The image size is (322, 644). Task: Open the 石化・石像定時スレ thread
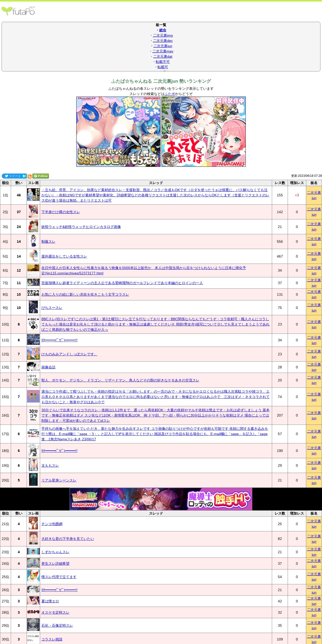tap(57, 625)
